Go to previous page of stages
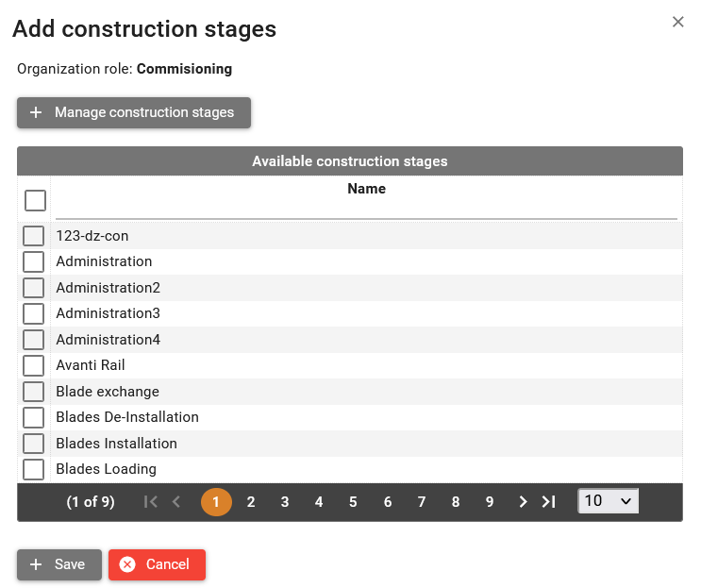Image resolution: width=701 pixels, height=588 pixels. [176, 502]
